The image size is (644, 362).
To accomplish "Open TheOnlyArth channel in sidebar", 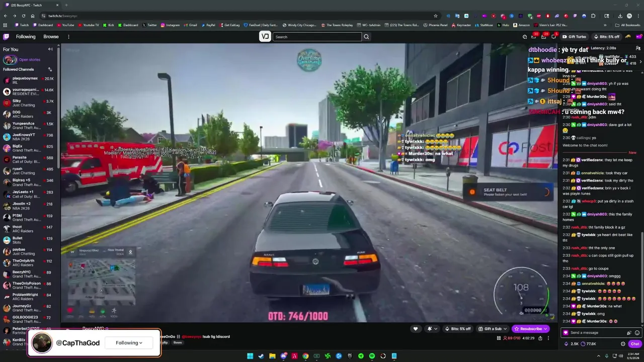I will pos(29,262).
